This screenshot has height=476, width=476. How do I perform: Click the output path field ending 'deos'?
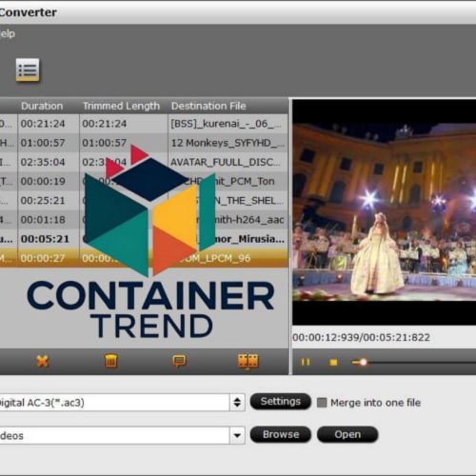click(x=114, y=435)
